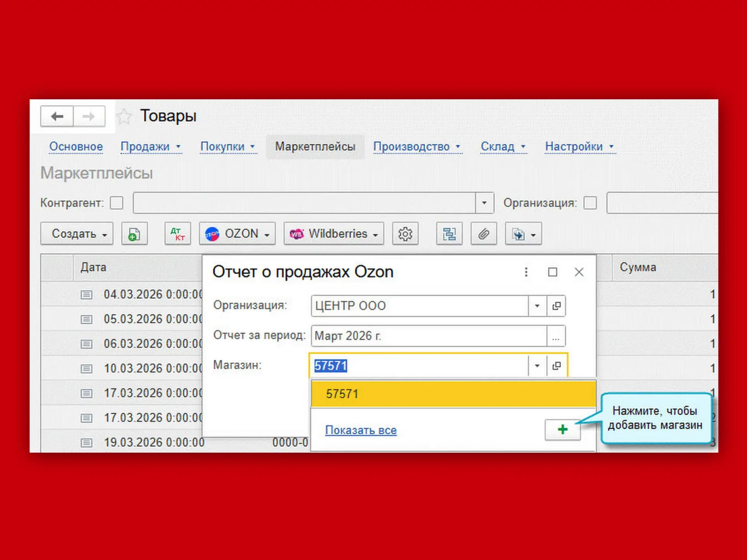Show the ДтКт postings for the document
Image resolution: width=747 pixels, height=560 pixels.
point(178,234)
